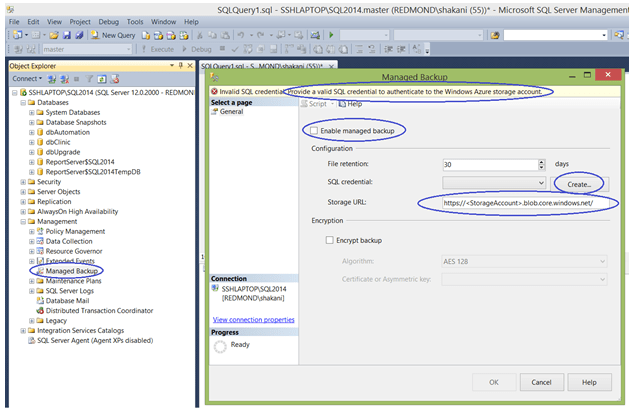This screenshot has height=416, width=635.
Task: Click the Save disk icon
Action: point(67,35)
